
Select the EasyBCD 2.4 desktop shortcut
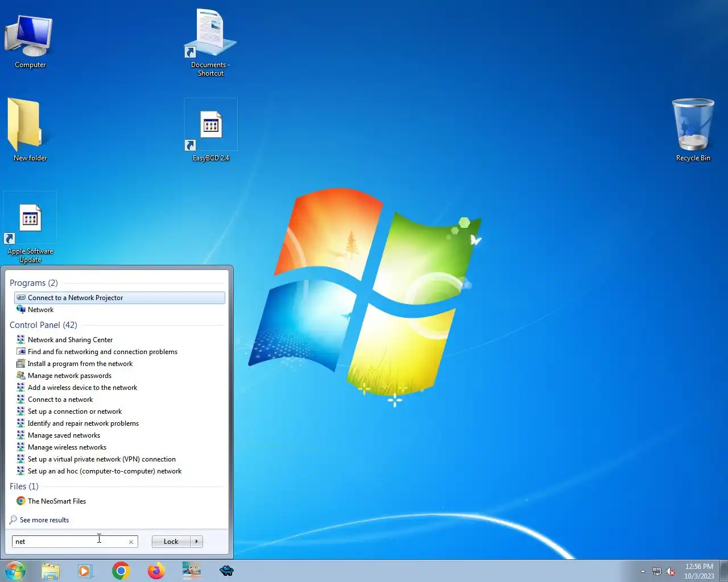[x=210, y=130]
